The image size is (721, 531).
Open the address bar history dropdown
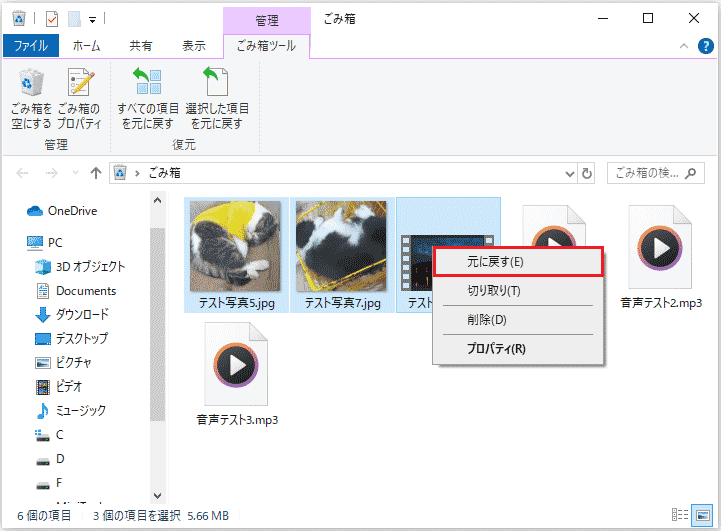tap(570, 172)
